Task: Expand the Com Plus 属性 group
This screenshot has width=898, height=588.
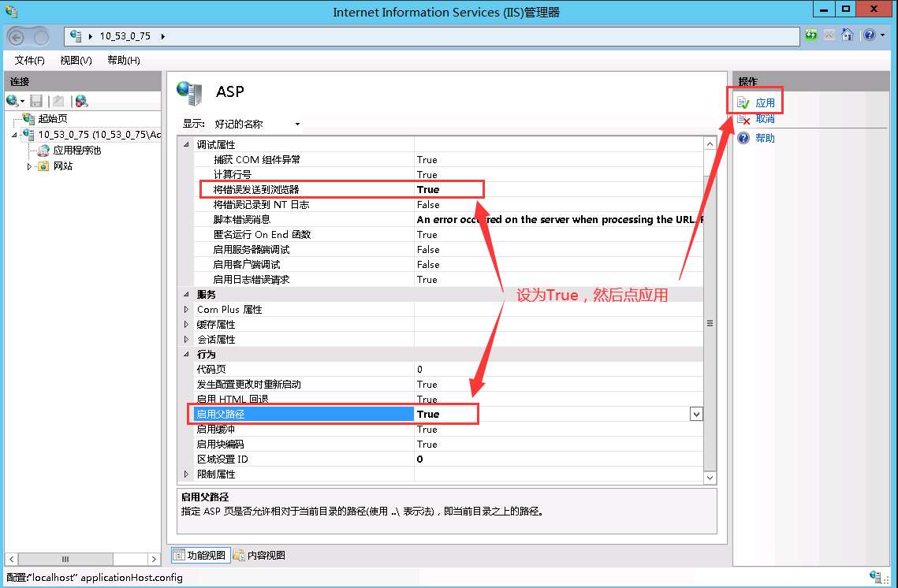Action: [x=187, y=309]
